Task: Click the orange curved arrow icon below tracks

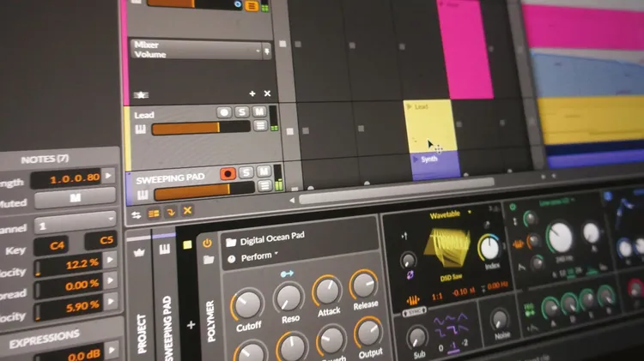Action: (x=171, y=212)
